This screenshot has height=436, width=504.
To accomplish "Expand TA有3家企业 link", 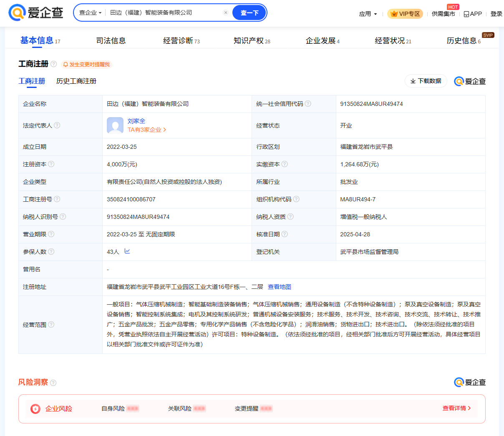I will tap(147, 130).
